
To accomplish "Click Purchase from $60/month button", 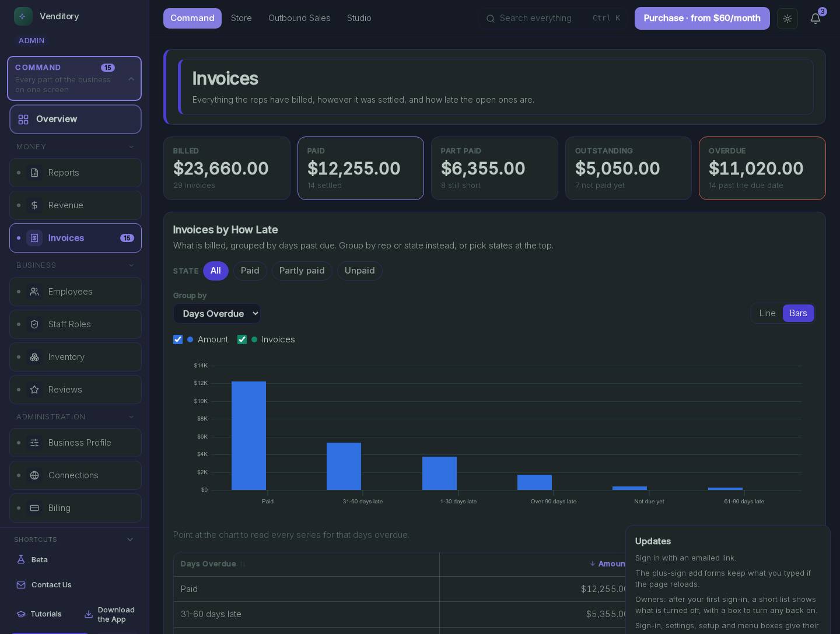I will [x=702, y=18].
